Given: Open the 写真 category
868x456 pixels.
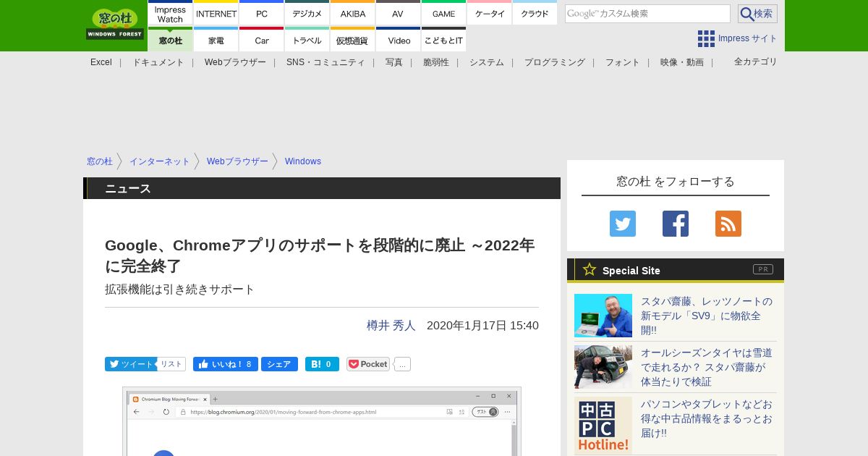Looking at the screenshot, I should 394,62.
